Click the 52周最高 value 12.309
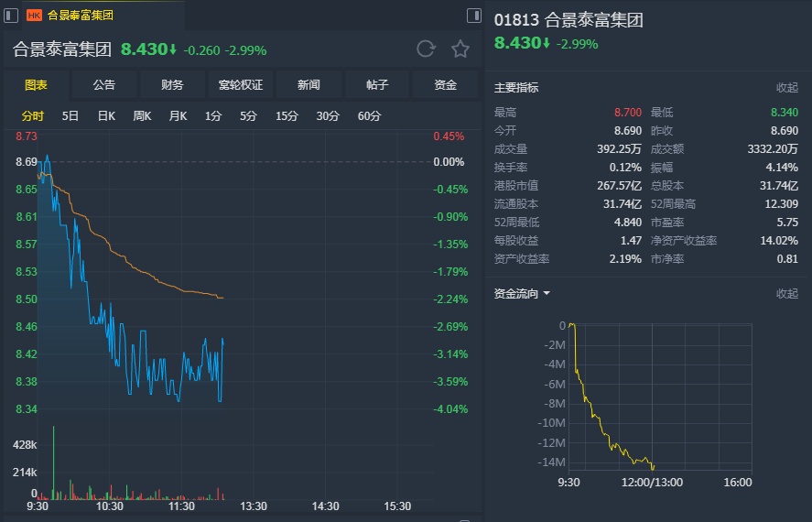 781,204
